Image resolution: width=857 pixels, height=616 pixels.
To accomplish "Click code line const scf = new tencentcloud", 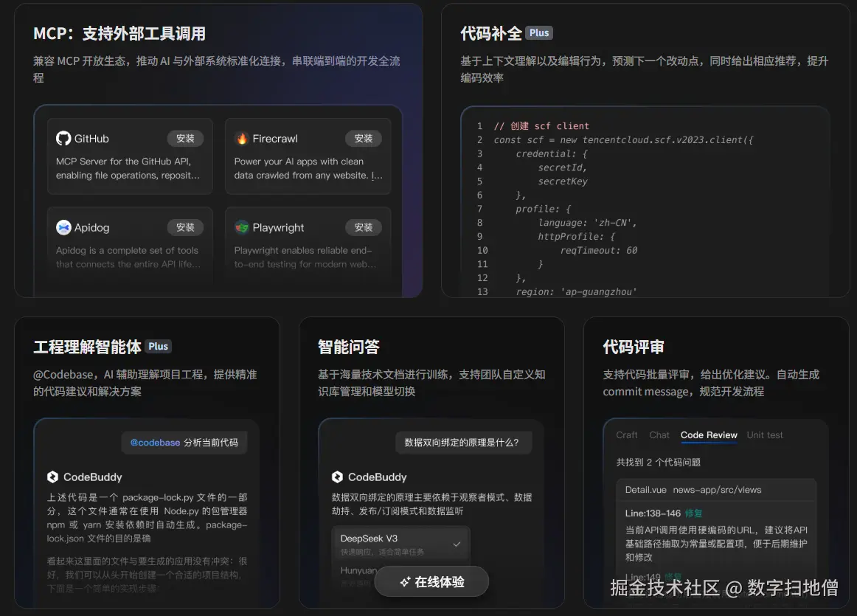I will (623, 140).
